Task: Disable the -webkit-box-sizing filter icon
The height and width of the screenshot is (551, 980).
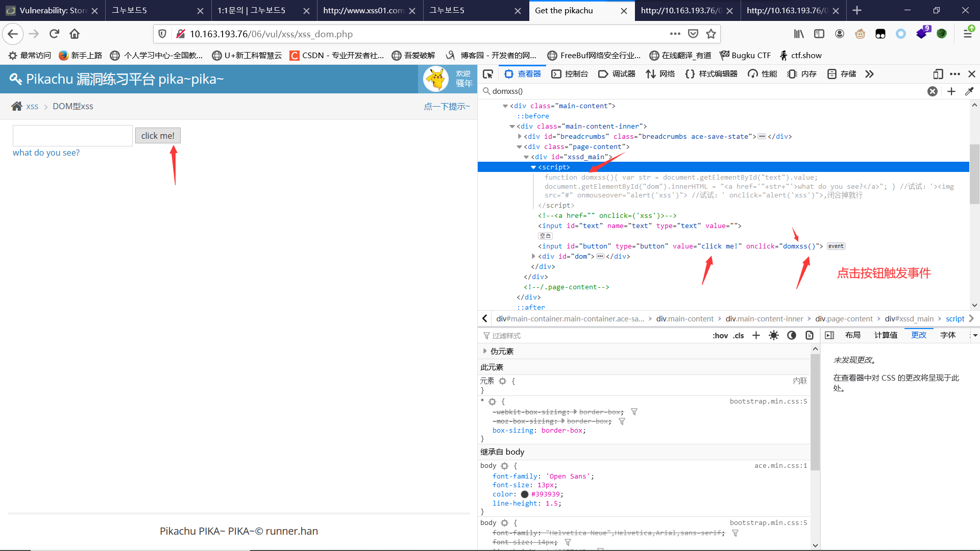Action: pos(634,412)
